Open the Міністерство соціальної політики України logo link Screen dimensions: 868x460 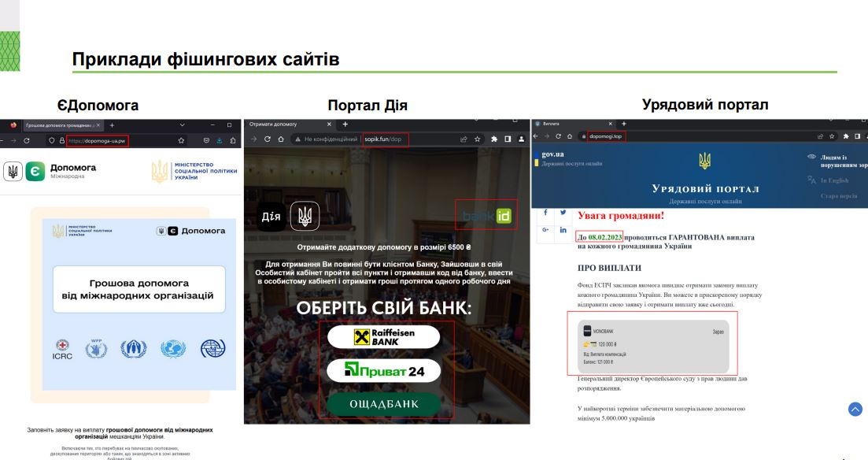(x=194, y=171)
